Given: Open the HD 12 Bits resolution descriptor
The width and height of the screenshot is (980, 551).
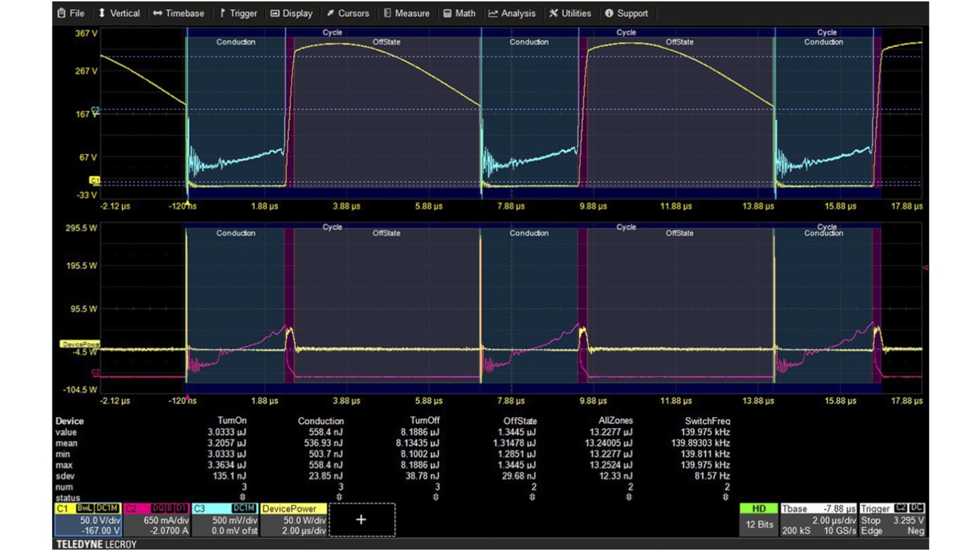Looking at the screenshot, I should click(x=760, y=519).
